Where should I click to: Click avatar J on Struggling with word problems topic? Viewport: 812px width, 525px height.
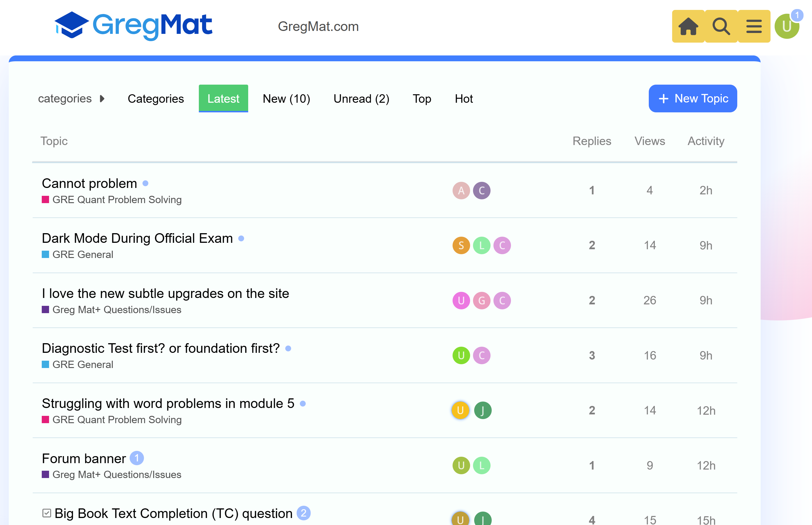pyautogui.click(x=483, y=410)
